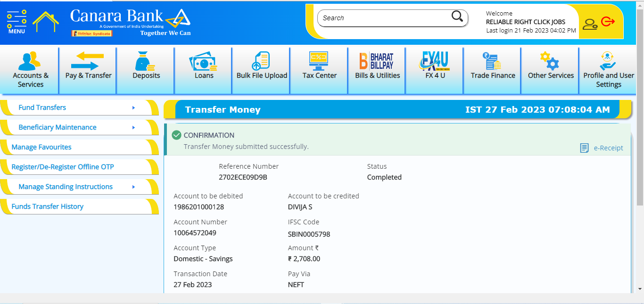Viewport: 644px width, 304px height.
Task: Click the CONFIRMATION label
Action: [x=209, y=135]
